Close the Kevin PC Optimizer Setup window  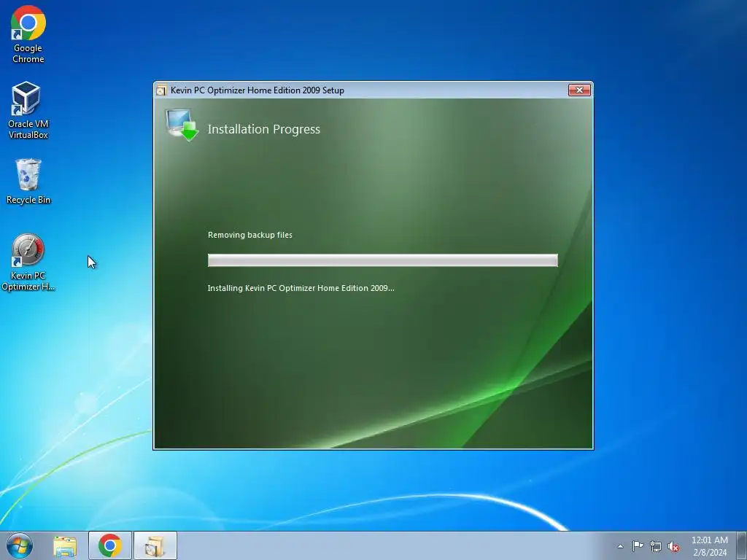click(x=579, y=90)
